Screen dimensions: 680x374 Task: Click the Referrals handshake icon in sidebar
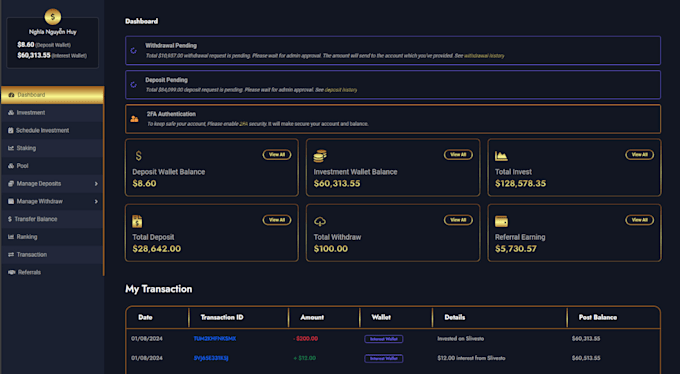[12, 272]
